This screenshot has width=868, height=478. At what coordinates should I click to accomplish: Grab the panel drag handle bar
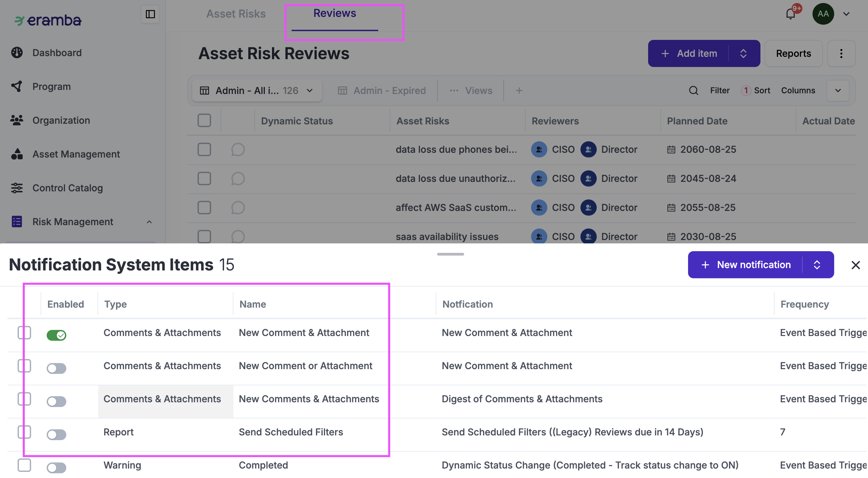tap(450, 254)
